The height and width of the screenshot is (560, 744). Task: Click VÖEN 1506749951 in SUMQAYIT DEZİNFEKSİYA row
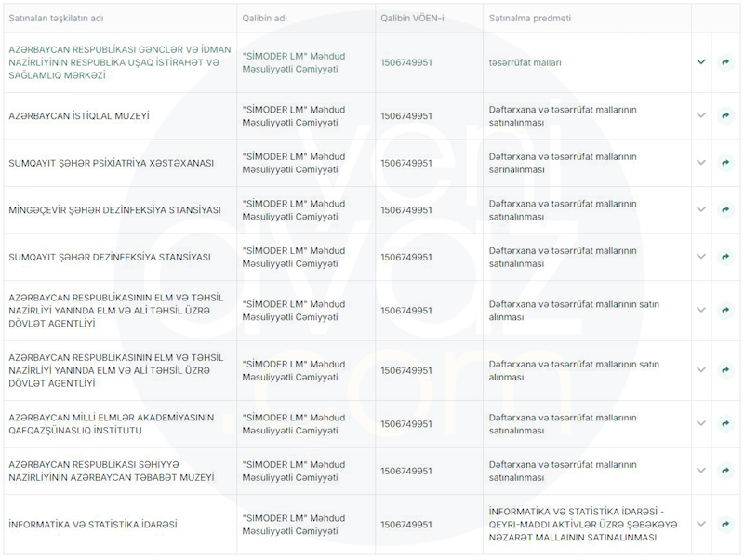click(406, 257)
